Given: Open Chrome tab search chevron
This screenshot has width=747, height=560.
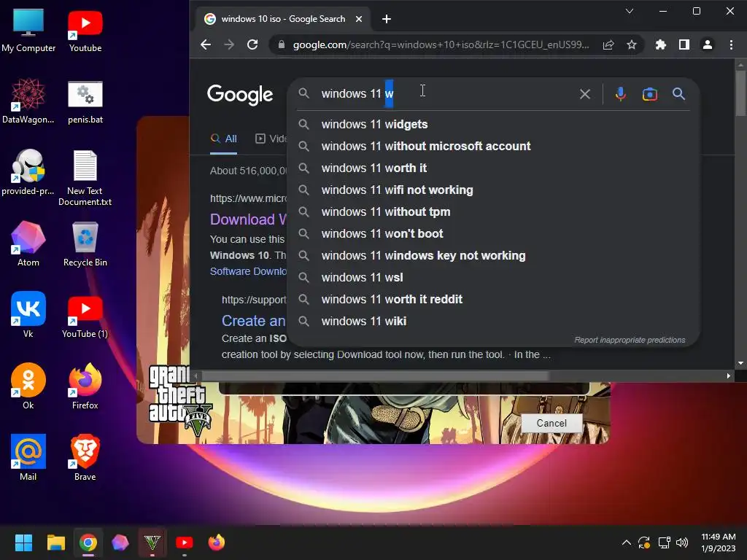Looking at the screenshot, I should (630, 10).
